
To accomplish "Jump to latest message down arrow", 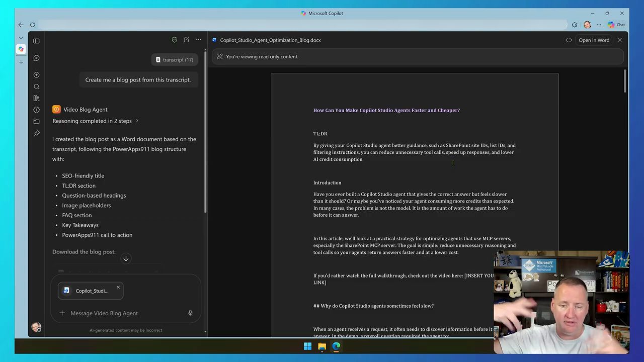I will (126, 258).
